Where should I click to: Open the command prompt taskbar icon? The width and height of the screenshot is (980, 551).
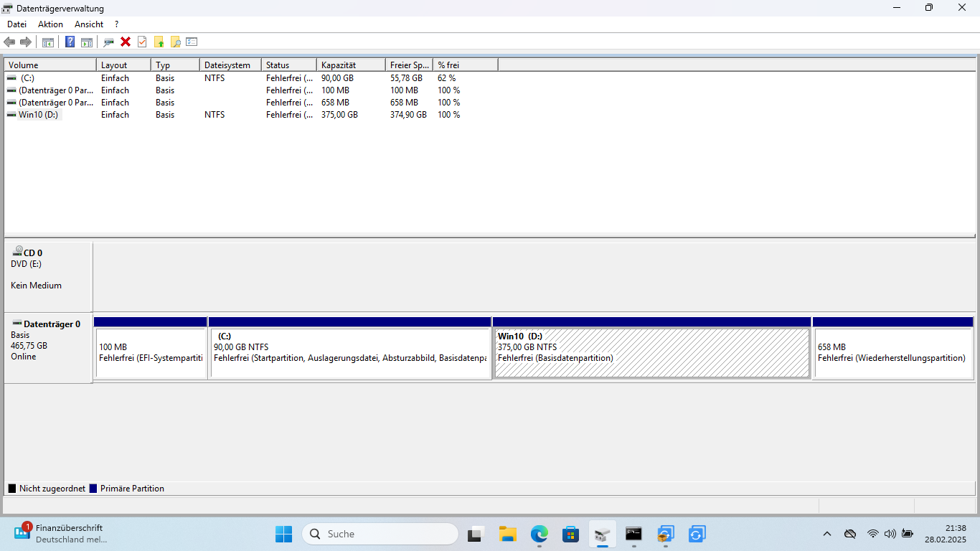coord(633,534)
